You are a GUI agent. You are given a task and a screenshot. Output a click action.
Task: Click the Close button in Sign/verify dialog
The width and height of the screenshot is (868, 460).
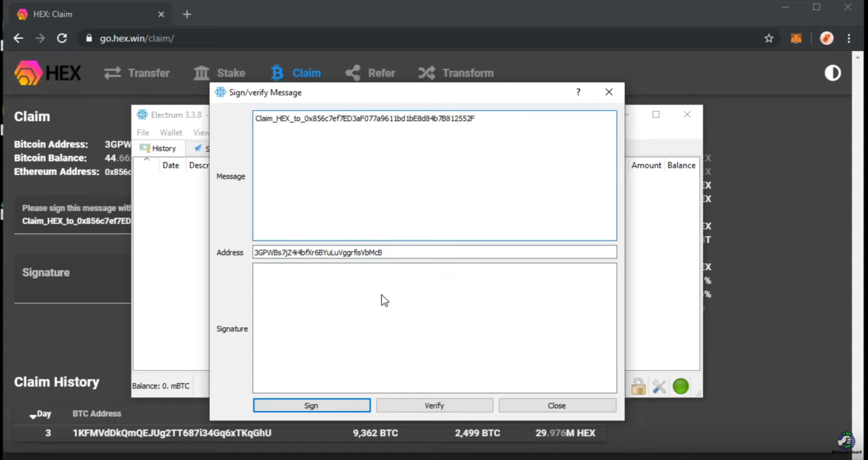pyautogui.click(x=557, y=405)
